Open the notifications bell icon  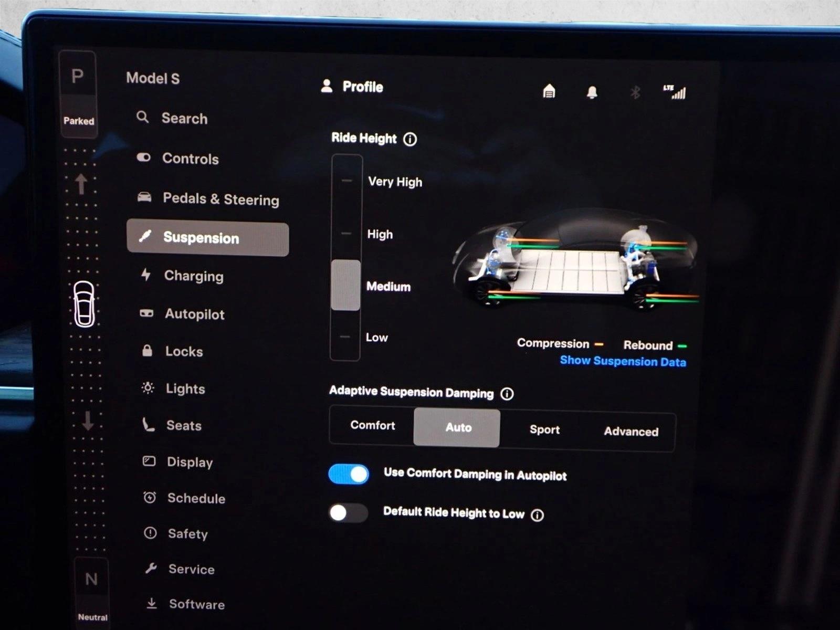592,92
